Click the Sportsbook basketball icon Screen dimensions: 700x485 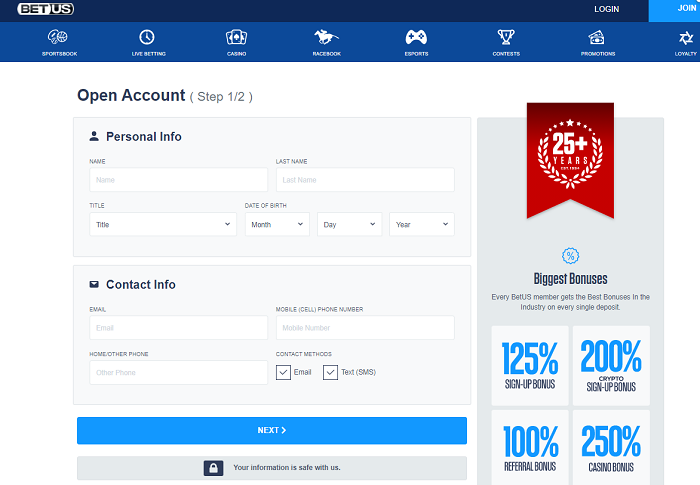point(60,38)
